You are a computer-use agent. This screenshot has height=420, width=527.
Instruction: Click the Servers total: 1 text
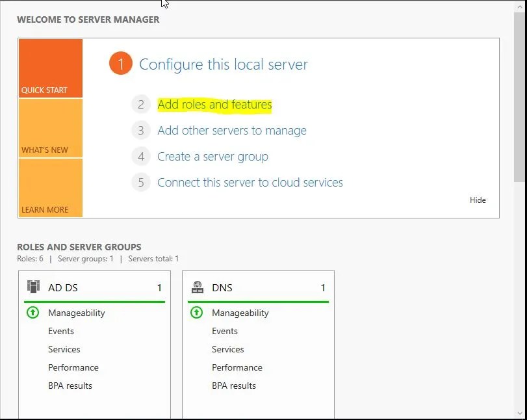tap(153, 259)
